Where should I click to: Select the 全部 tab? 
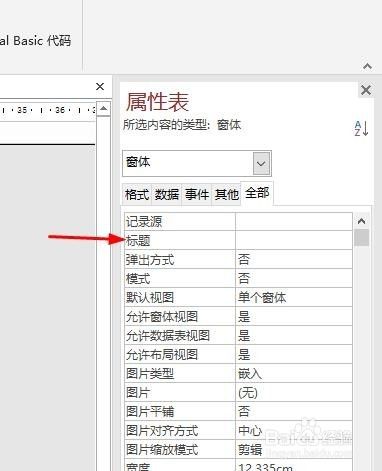click(x=257, y=193)
